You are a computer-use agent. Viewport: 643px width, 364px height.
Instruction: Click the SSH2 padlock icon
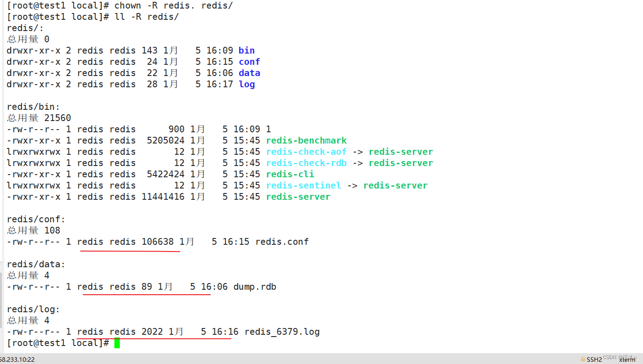coord(583,359)
